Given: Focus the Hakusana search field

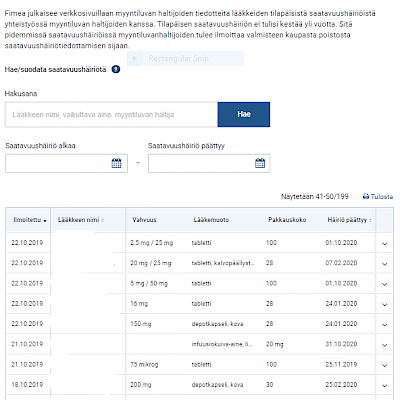Looking at the screenshot, I should 111,114.
